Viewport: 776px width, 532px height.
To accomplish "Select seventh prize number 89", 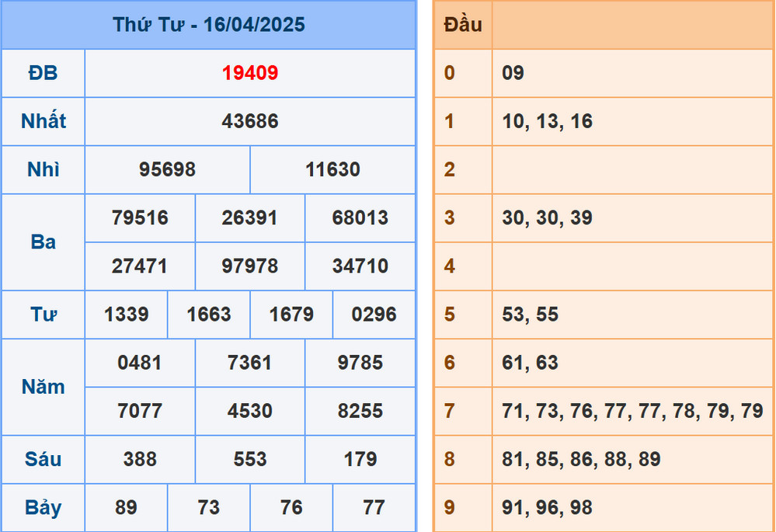I will tap(125, 507).
